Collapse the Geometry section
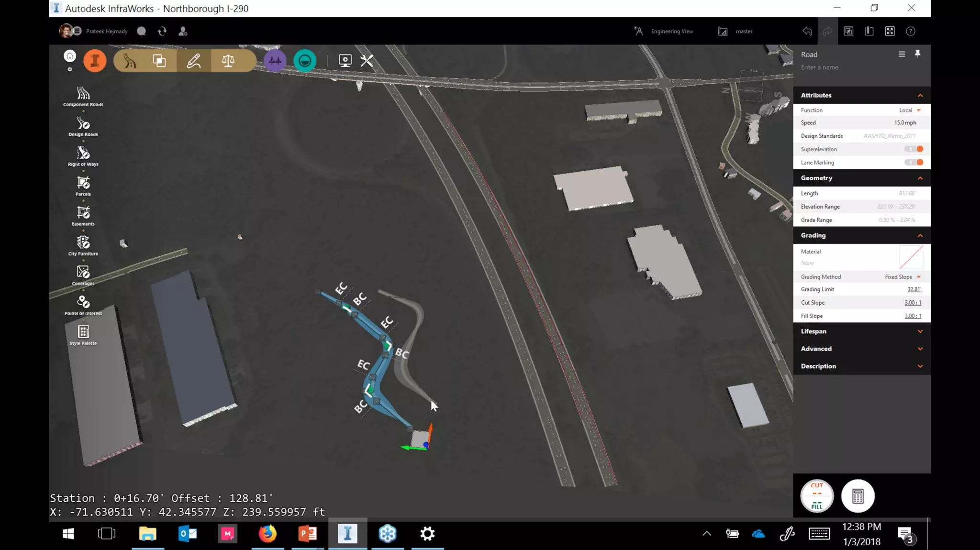 [920, 178]
